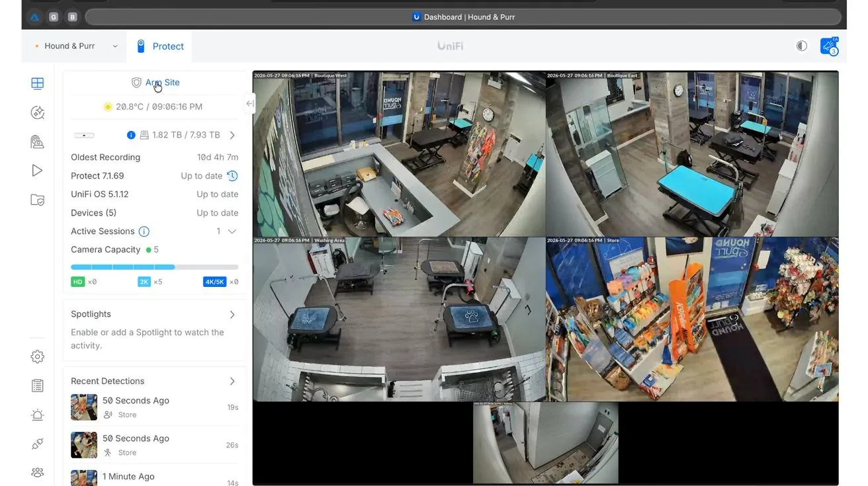Click the audio detection icon under first detection
The image size is (868, 486).
108,415
